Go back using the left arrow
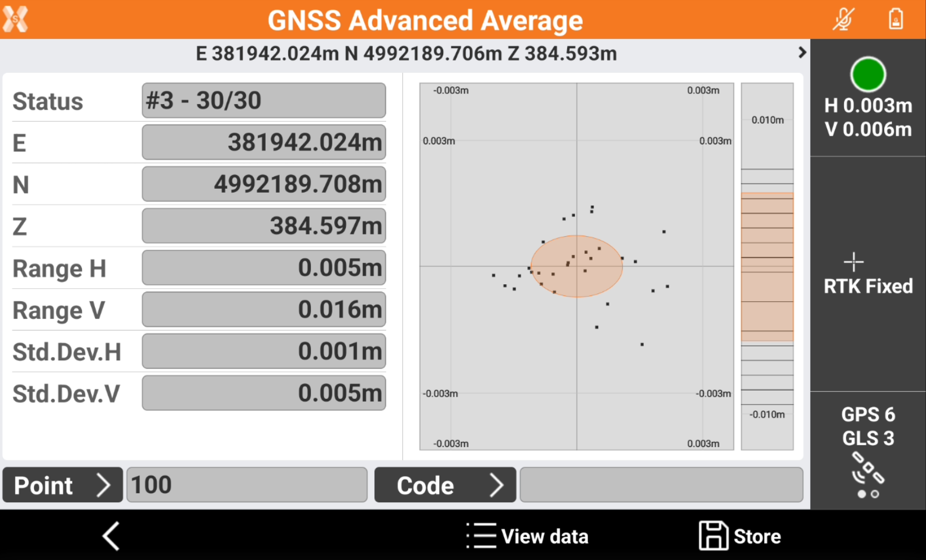926x560 pixels. pos(111,536)
